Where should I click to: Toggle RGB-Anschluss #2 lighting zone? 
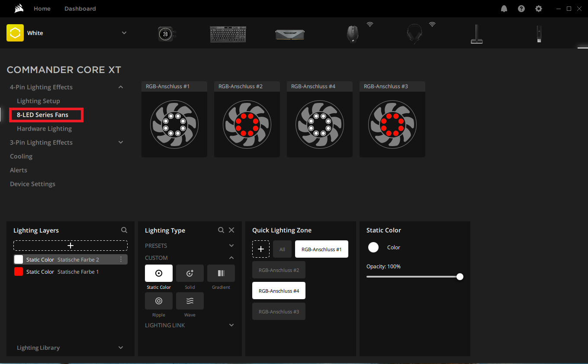[279, 270]
